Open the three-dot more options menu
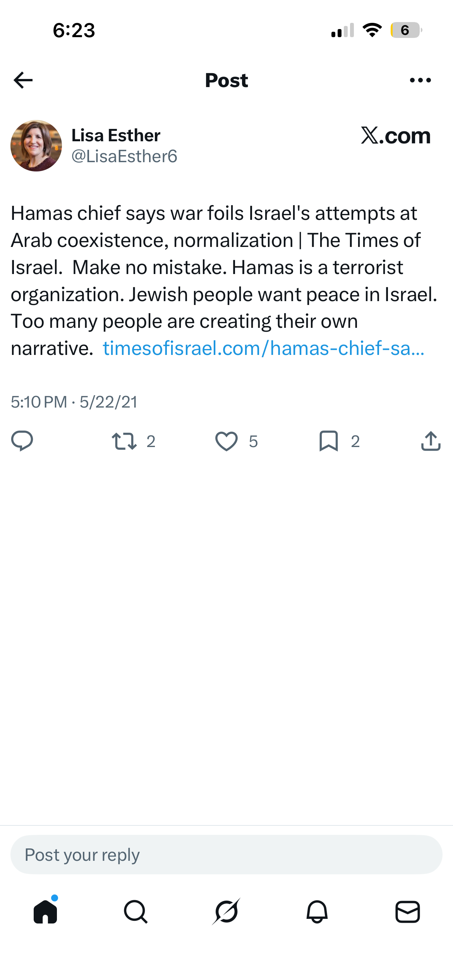Viewport: 453px width, 980px height. pyautogui.click(x=420, y=80)
